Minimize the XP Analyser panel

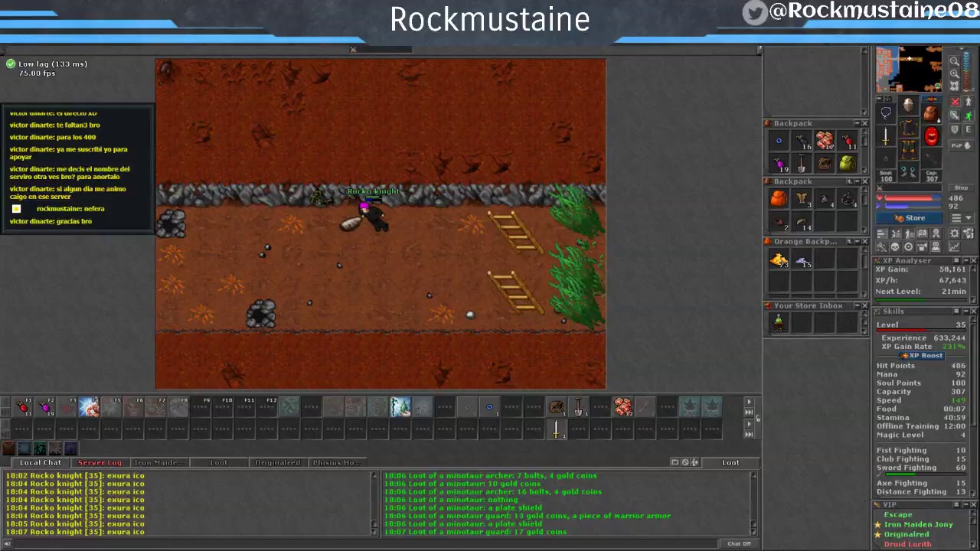965,261
